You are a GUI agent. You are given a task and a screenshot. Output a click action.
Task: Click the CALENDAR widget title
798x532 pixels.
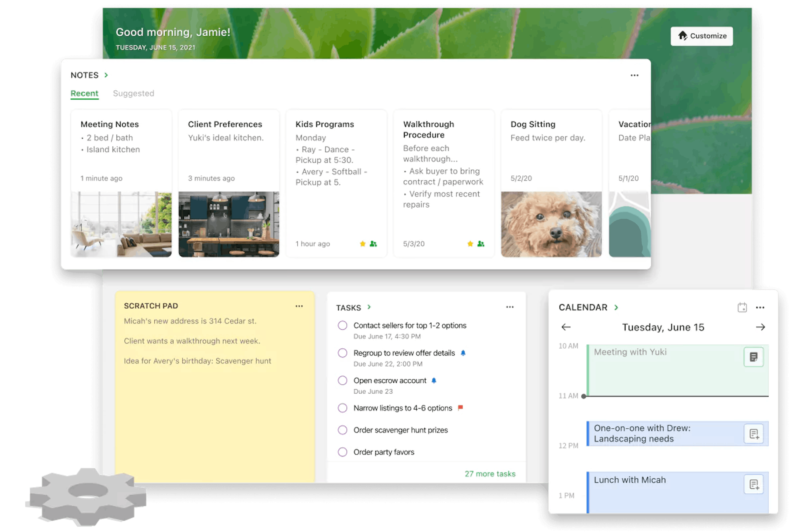583,307
